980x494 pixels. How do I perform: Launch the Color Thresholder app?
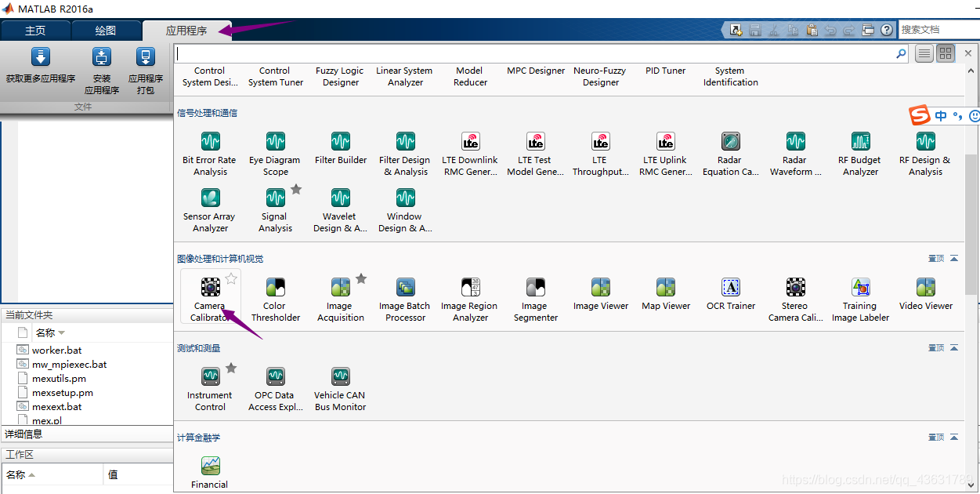pos(275,298)
